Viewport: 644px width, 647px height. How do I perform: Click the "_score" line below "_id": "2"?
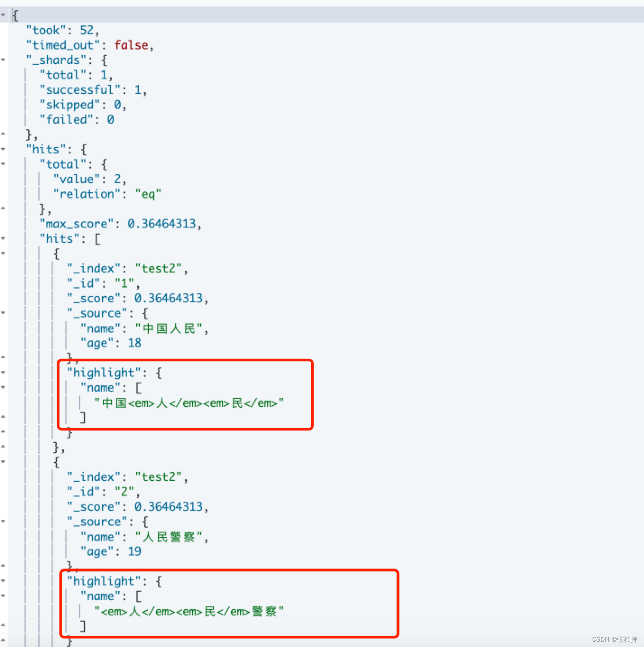138,507
